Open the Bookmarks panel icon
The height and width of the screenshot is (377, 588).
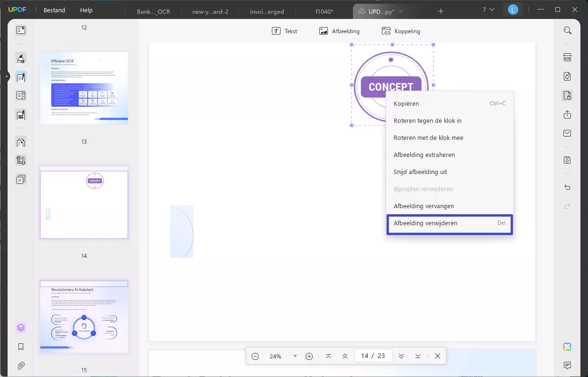click(21, 347)
